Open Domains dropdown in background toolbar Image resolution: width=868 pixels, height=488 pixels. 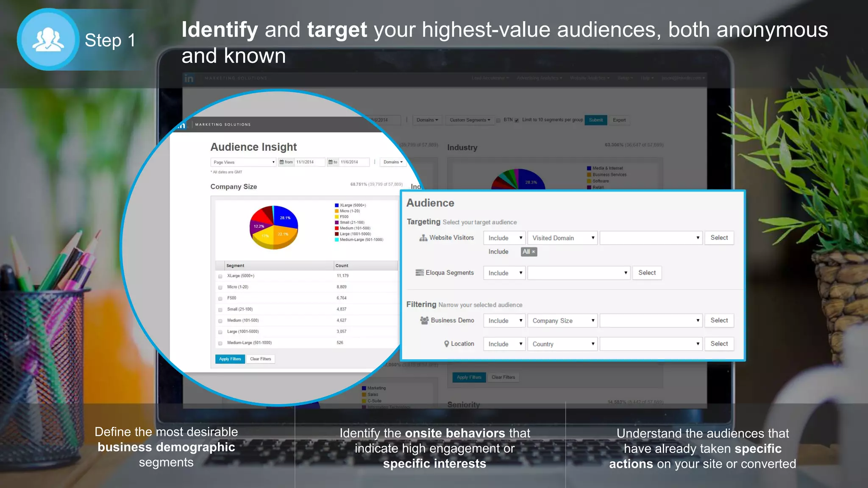[427, 120]
